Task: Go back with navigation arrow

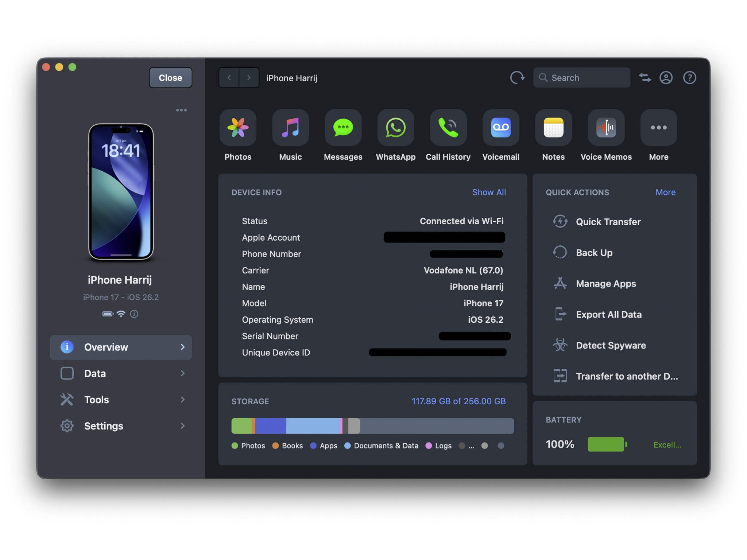Action: (229, 78)
